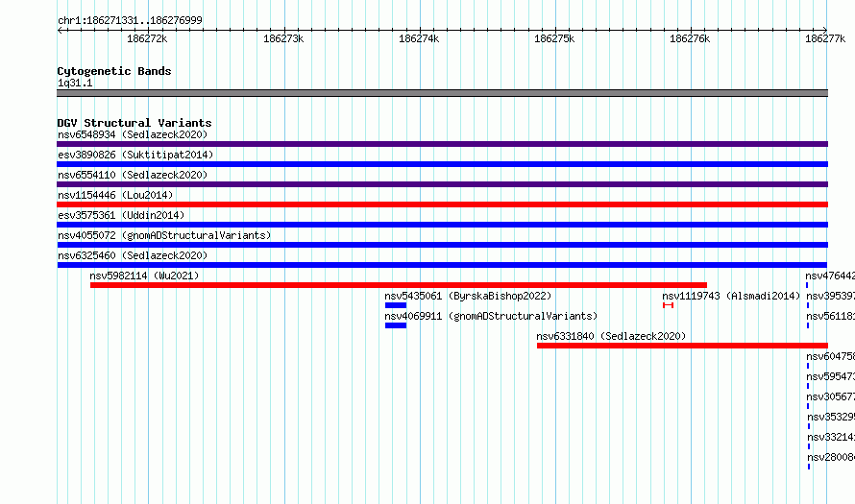Click the 186275k ruler tick label

(554, 38)
